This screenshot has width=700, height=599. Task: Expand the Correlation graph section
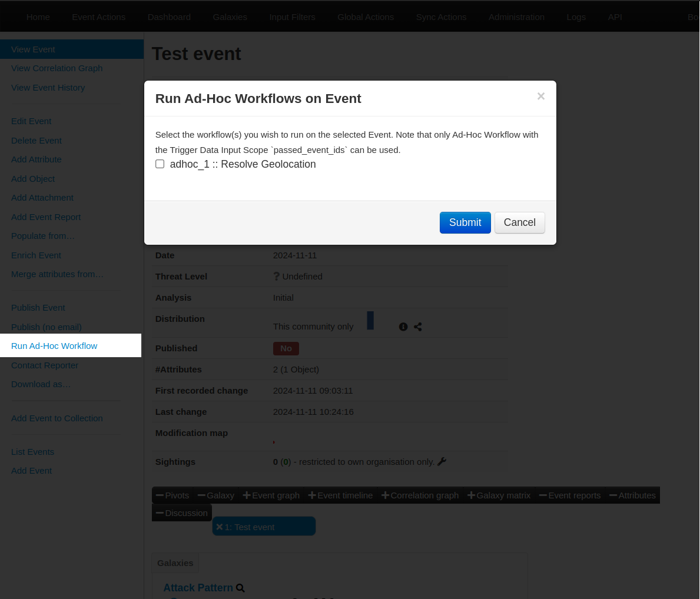click(420, 495)
